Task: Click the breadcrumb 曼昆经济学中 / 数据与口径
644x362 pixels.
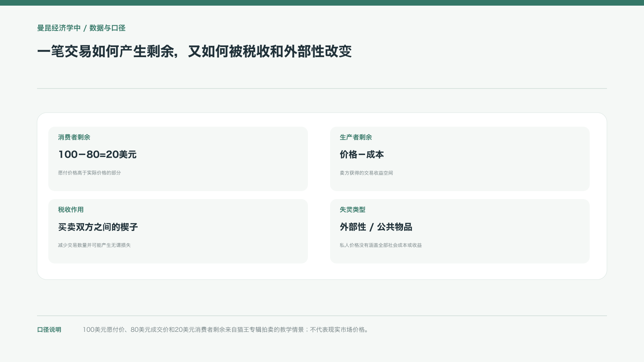Action: click(x=81, y=28)
